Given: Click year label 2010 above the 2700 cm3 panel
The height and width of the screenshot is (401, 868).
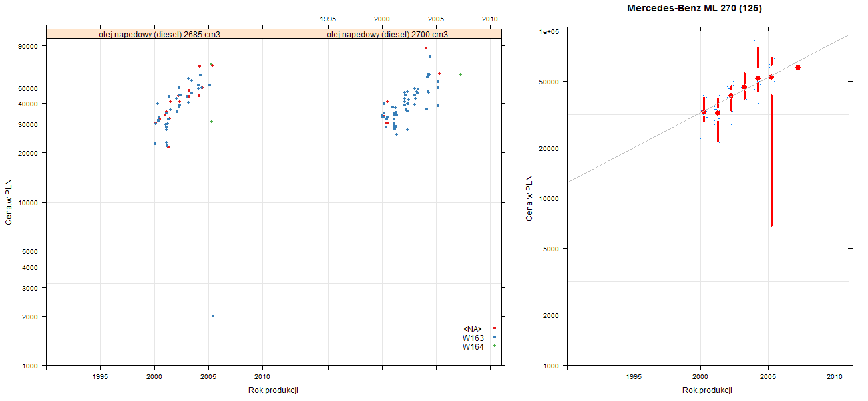Looking at the screenshot, I should point(490,19).
